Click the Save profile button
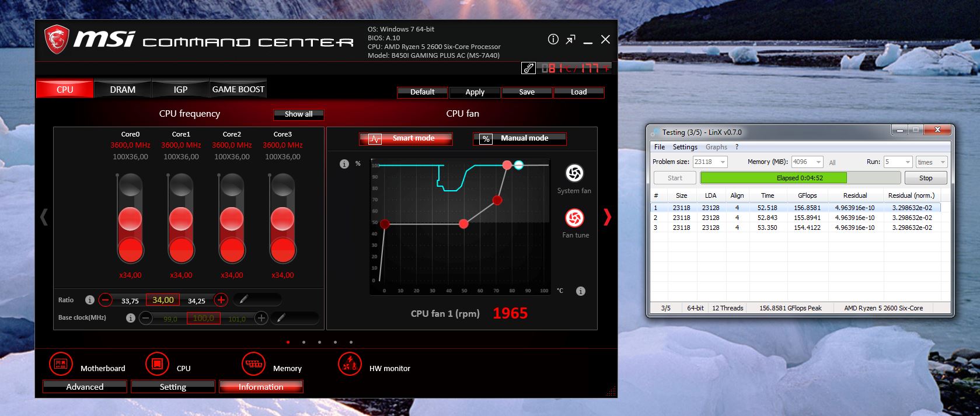The image size is (980, 416). (x=527, y=92)
